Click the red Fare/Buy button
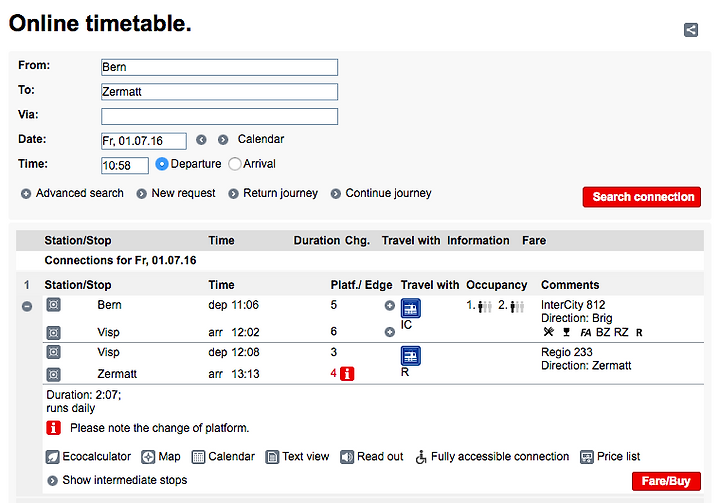 click(666, 481)
